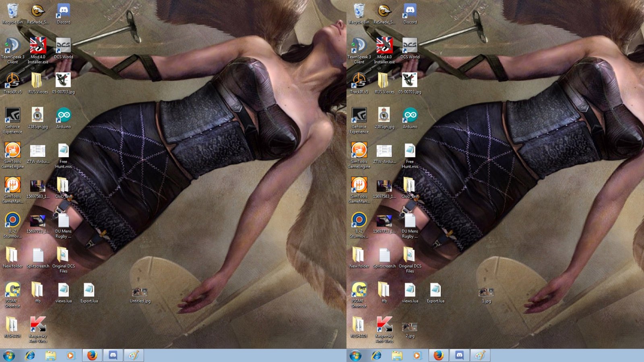Select Untitled.jpg image file on desktop

140,295
